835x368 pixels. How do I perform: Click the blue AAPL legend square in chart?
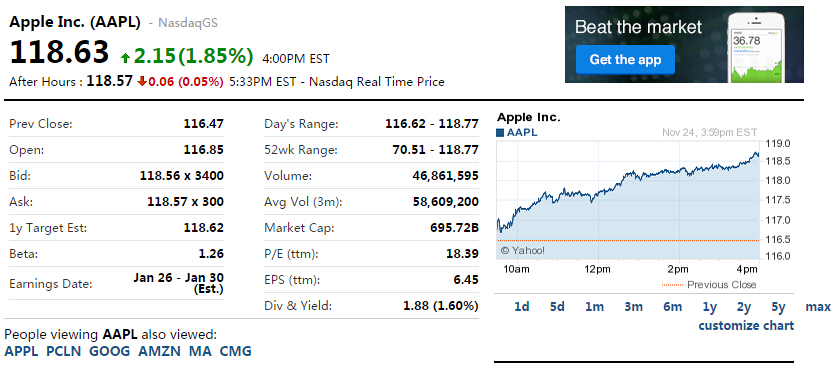(500, 133)
